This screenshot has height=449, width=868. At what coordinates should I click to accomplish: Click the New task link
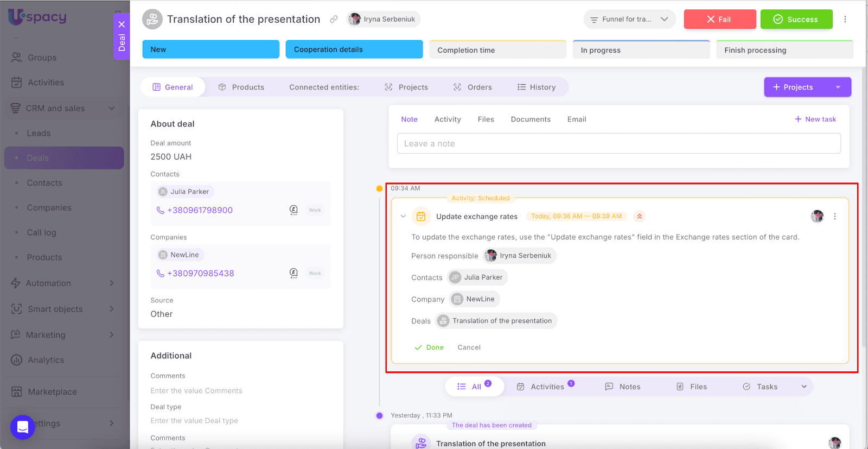click(x=815, y=119)
